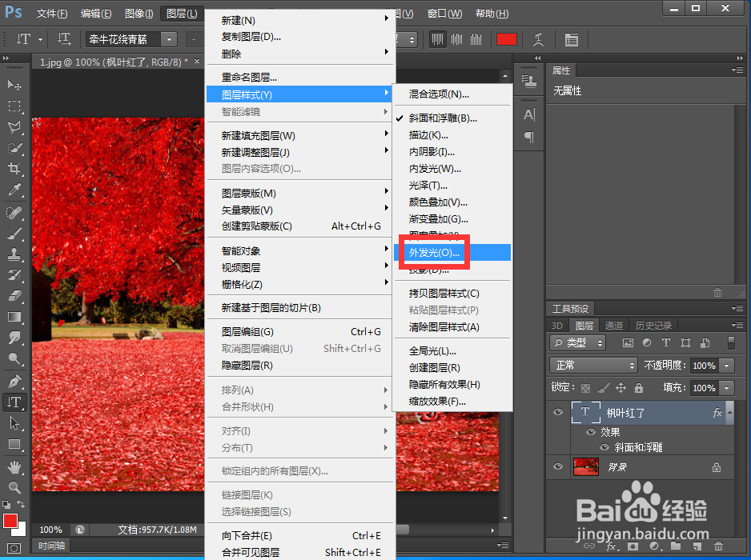Select the Gradient tool

click(x=13, y=318)
